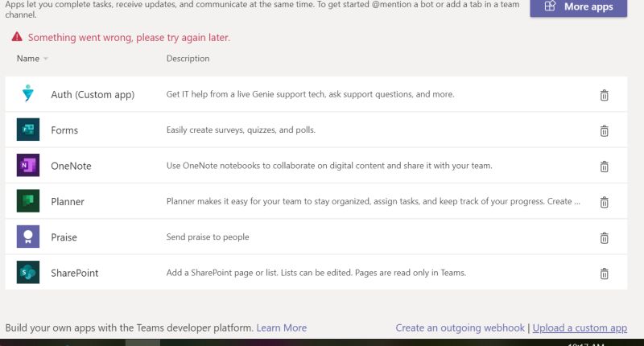Viewport: 644px width, 346px height.
Task: Click the red warning triangle icon
Action: point(17,36)
